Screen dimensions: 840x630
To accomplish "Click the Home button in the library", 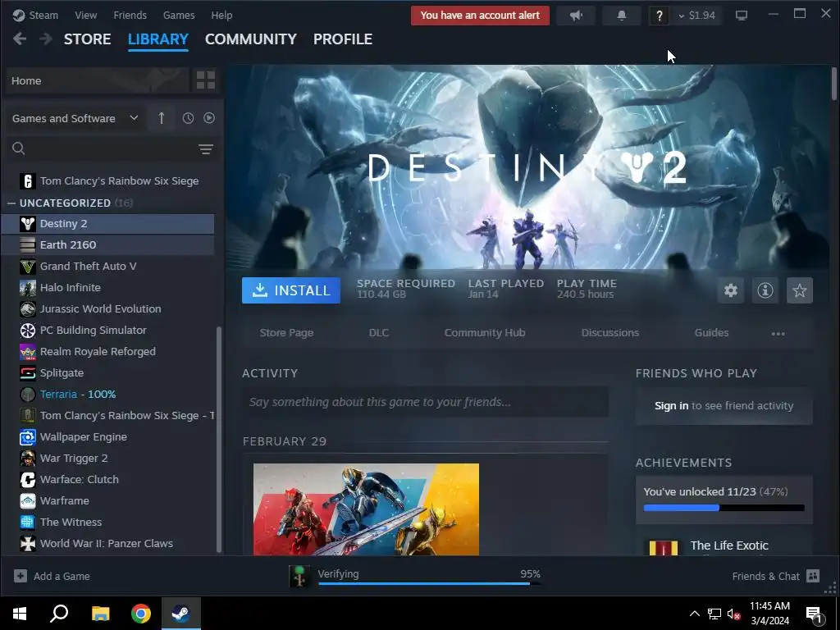I will click(x=98, y=80).
